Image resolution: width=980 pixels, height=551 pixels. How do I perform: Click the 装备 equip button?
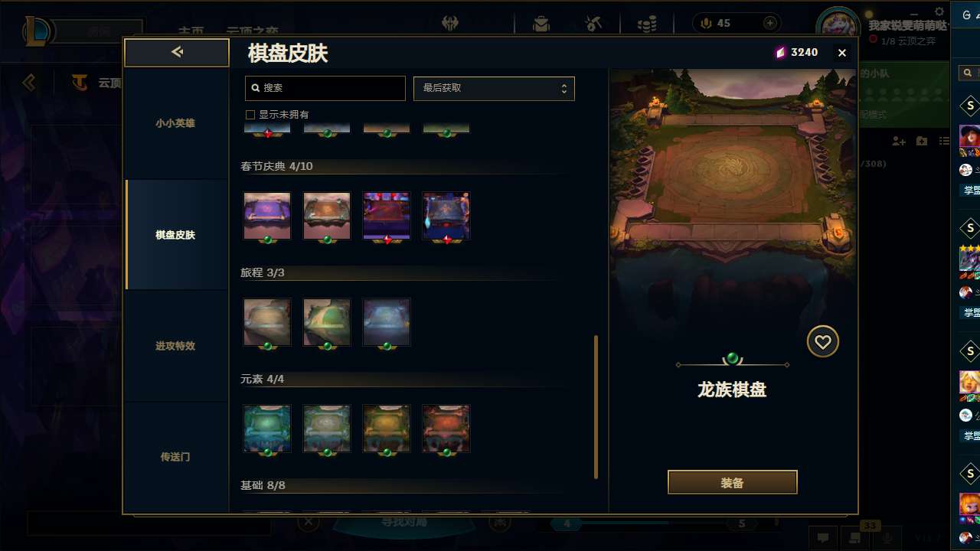pos(733,483)
